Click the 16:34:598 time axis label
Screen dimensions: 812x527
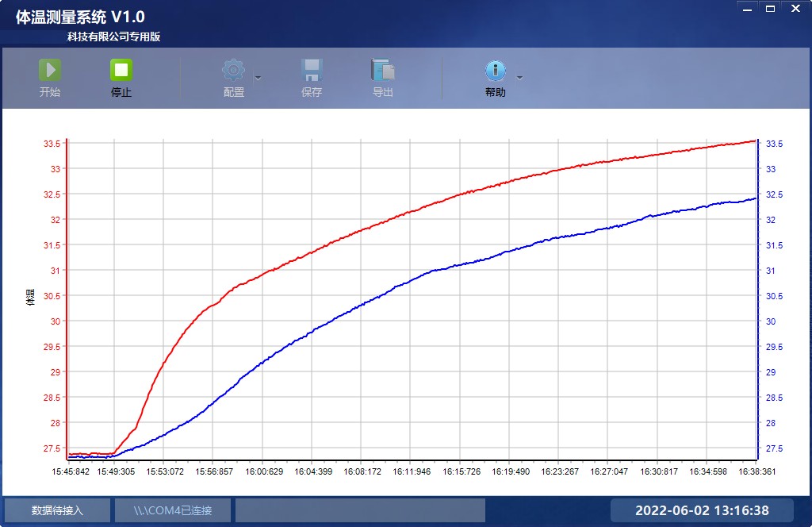708,471
